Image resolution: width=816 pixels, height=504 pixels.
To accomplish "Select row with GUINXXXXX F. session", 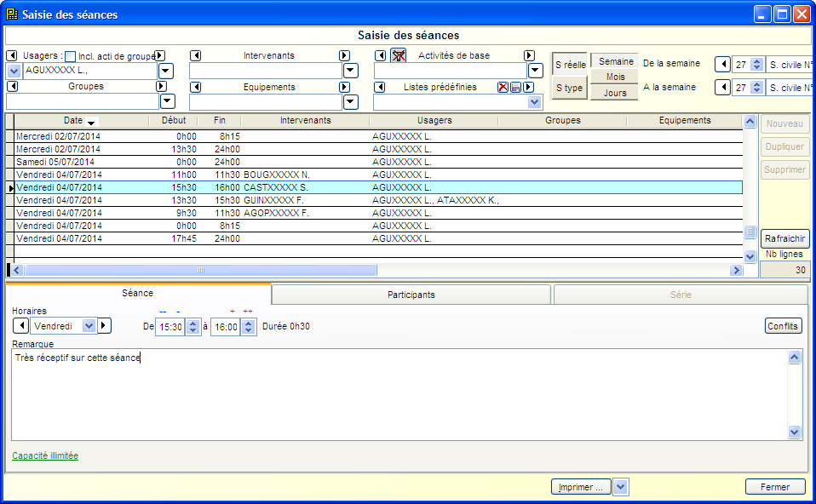I will (378, 200).
